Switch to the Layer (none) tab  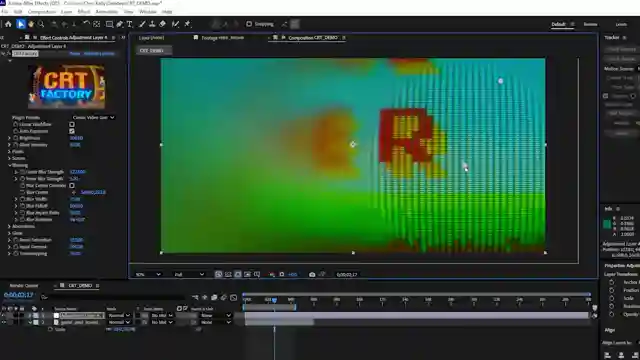pos(151,38)
